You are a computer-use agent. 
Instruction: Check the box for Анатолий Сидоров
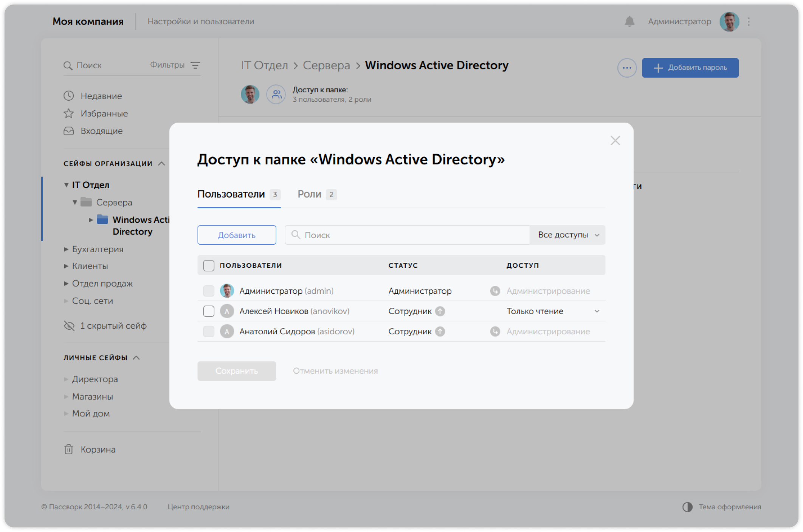[209, 332]
